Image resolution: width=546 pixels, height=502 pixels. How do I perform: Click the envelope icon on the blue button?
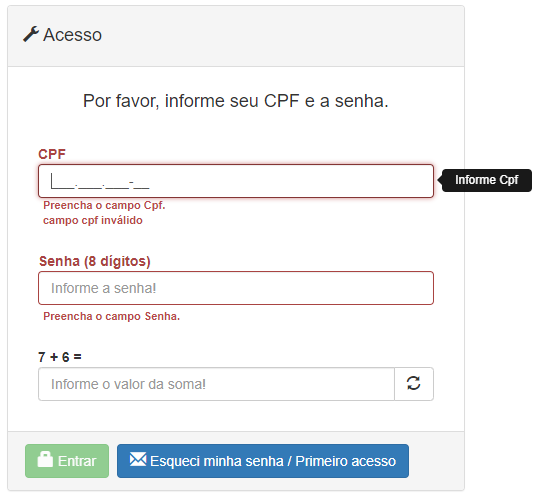(138, 459)
